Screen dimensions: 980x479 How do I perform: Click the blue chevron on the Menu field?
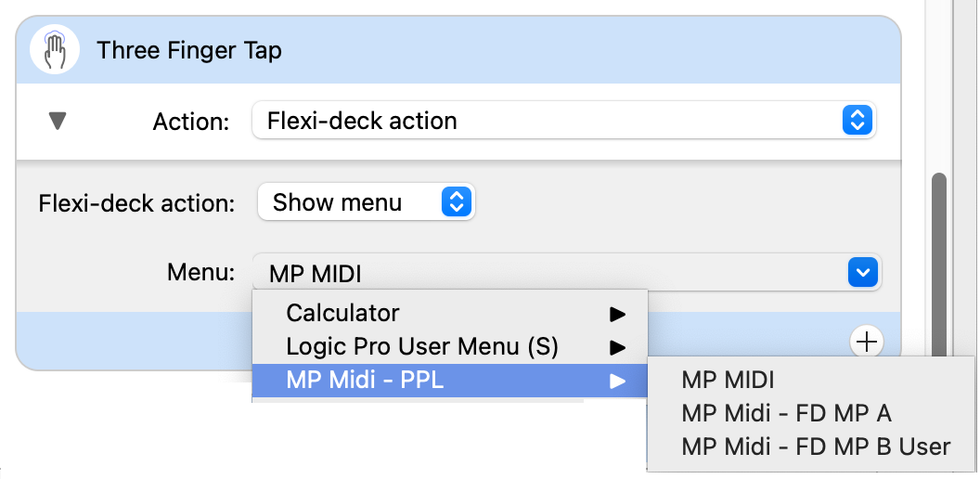pos(863,273)
